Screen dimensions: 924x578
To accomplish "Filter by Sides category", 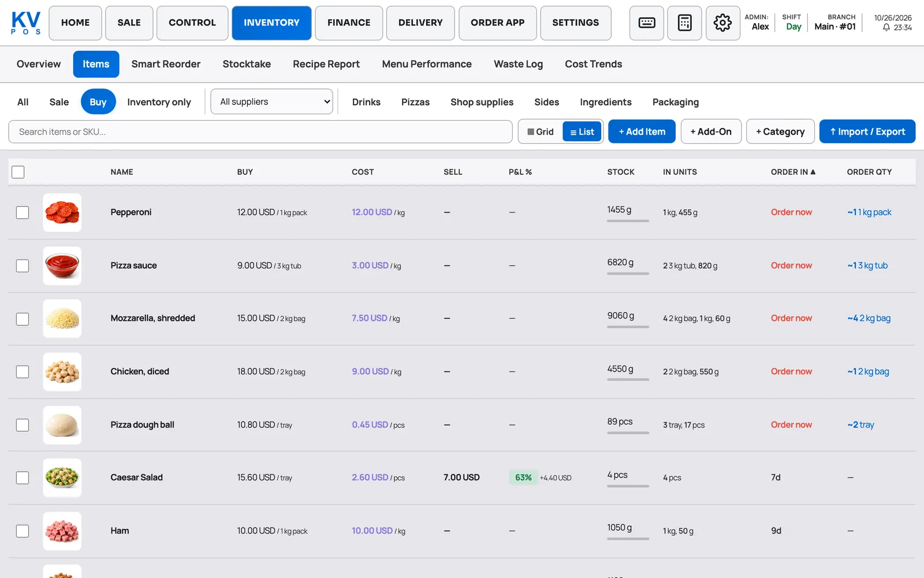I will [546, 102].
